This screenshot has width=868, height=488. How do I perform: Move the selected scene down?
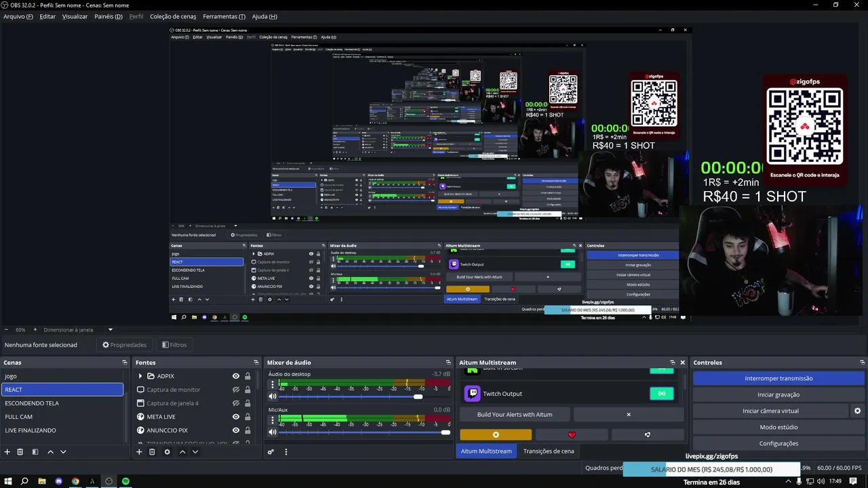(63, 452)
